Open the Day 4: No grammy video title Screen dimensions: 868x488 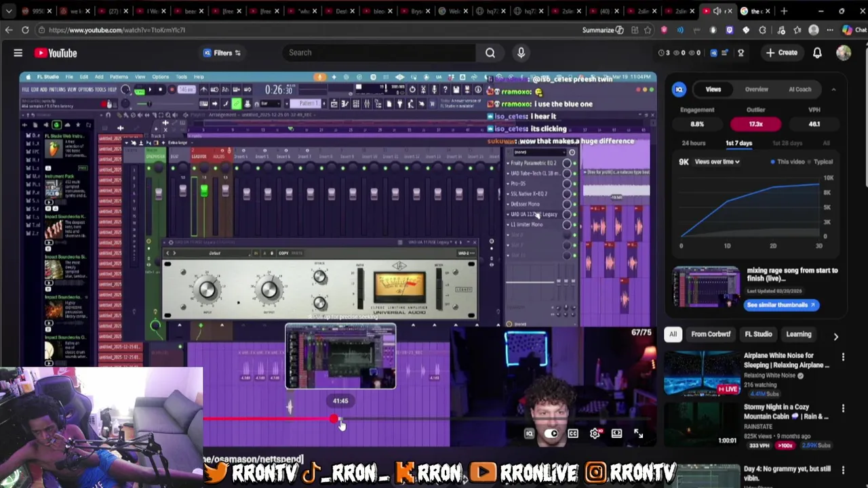coord(787,473)
